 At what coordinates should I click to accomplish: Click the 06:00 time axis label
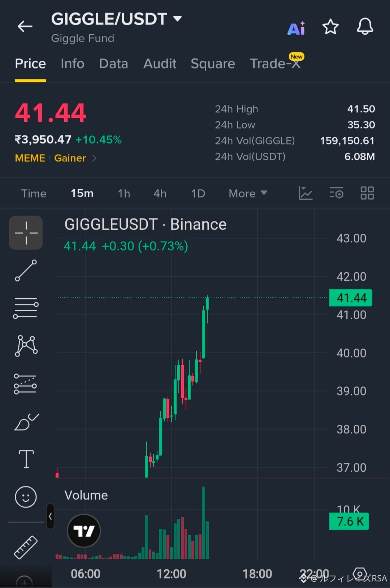[x=86, y=574]
